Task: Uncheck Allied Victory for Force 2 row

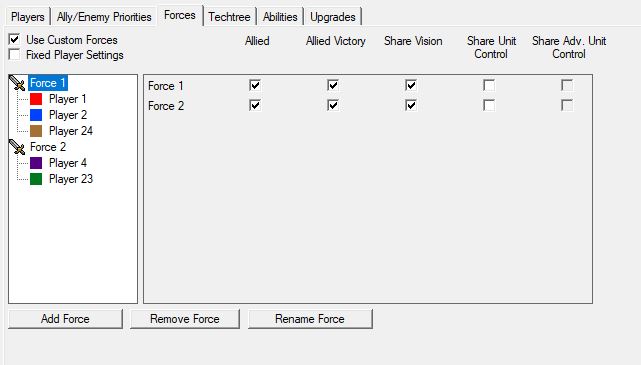Action: pos(333,105)
